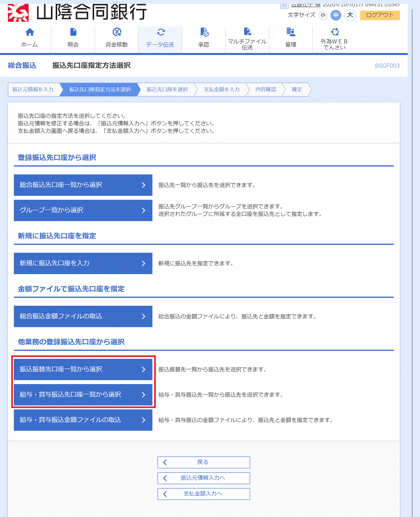This screenshot has height=517, width=420.
Task: Open the 管理 menu label
Action: pyautogui.click(x=291, y=45)
